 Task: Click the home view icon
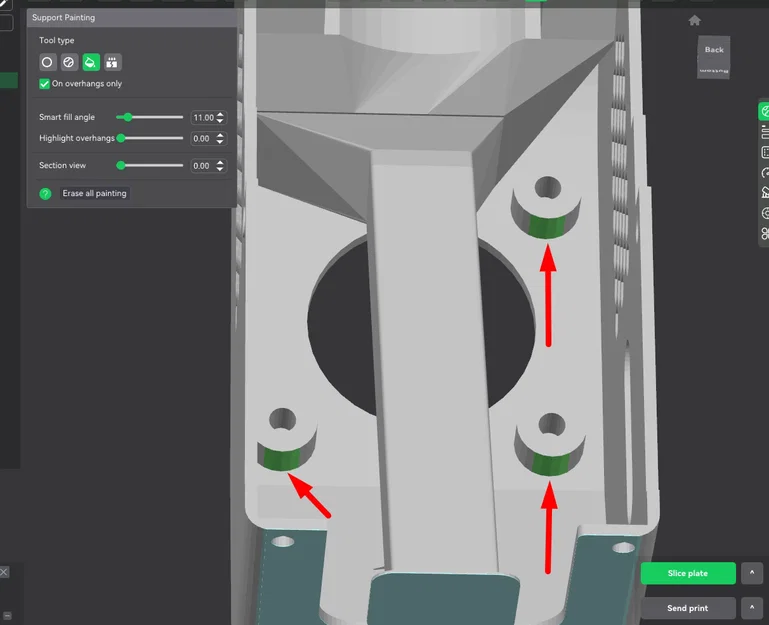click(694, 21)
